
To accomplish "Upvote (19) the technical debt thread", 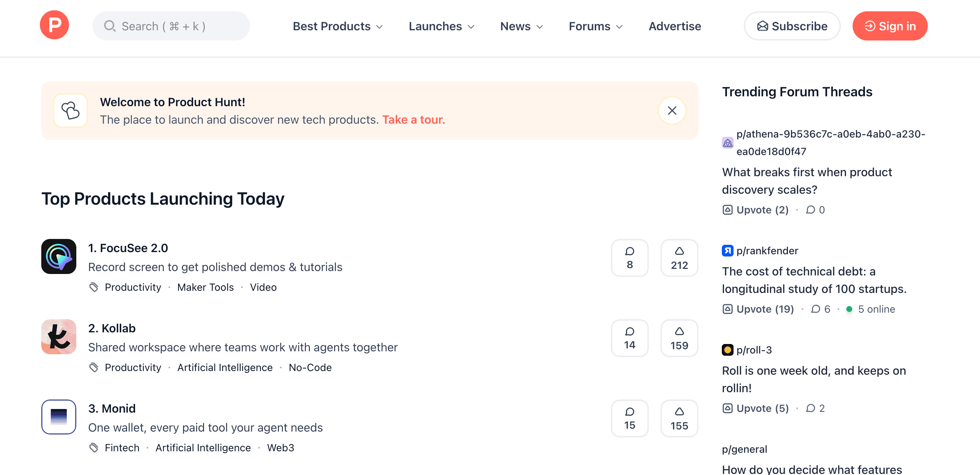I will pyautogui.click(x=758, y=309).
